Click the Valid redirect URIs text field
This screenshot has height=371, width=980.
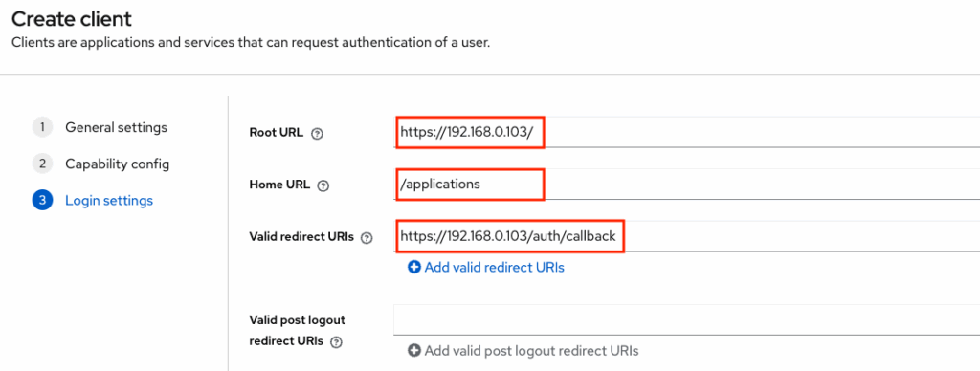tap(686, 236)
